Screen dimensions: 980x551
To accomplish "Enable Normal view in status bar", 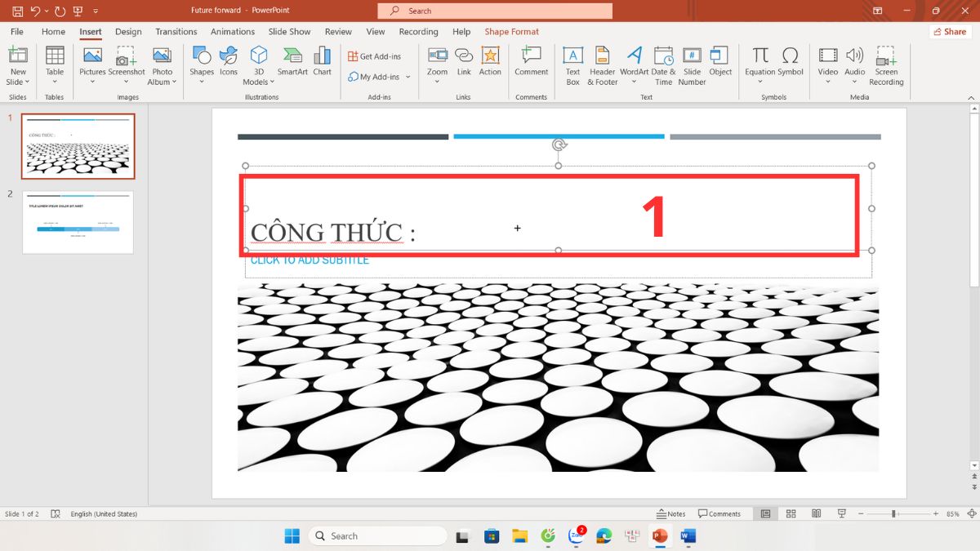I will point(765,513).
